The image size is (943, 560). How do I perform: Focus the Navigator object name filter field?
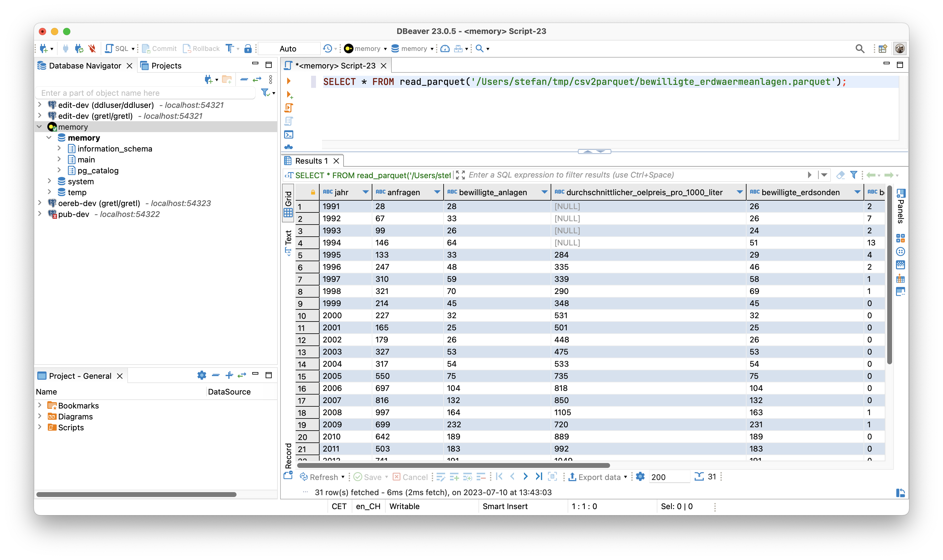point(146,93)
